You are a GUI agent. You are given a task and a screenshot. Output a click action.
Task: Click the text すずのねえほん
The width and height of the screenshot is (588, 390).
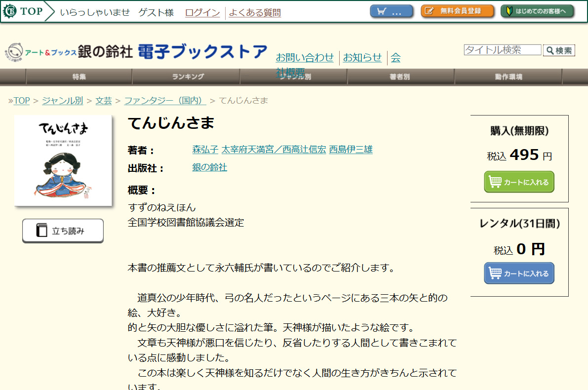click(x=161, y=207)
